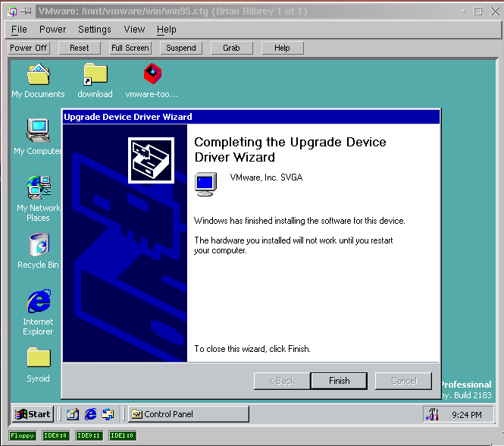Click the Suspend toolbar button
Viewport: 504px width, 446px height.
click(x=181, y=48)
